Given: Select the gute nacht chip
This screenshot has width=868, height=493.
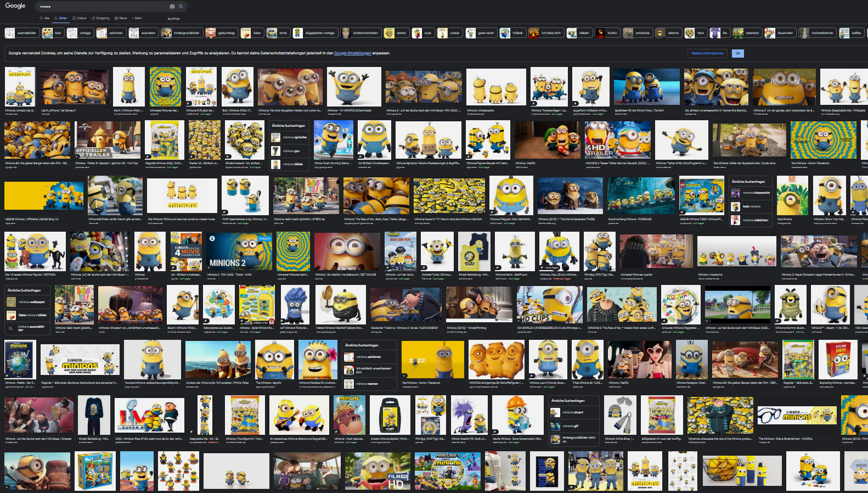Looking at the screenshot, I should click(x=481, y=33).
